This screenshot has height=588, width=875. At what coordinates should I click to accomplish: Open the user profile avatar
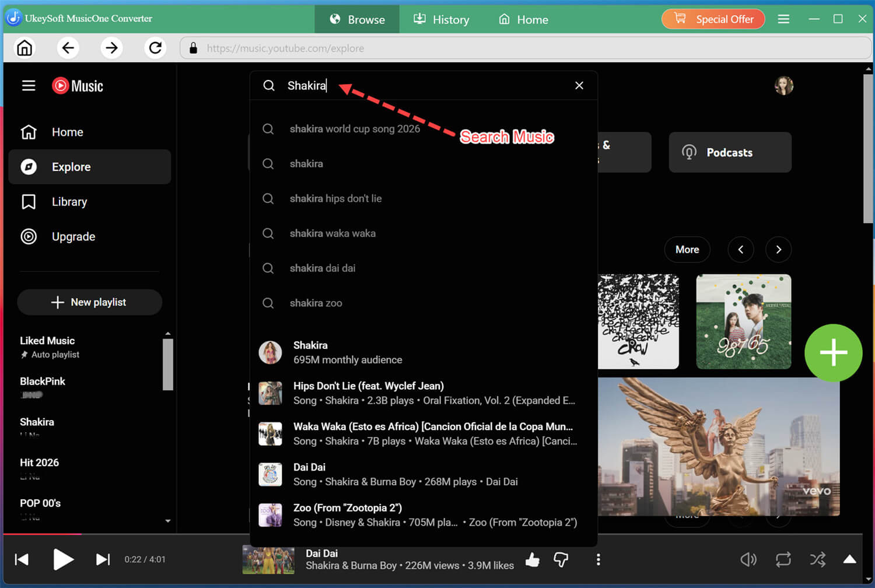pyautogui.click(x=784, y=86)
